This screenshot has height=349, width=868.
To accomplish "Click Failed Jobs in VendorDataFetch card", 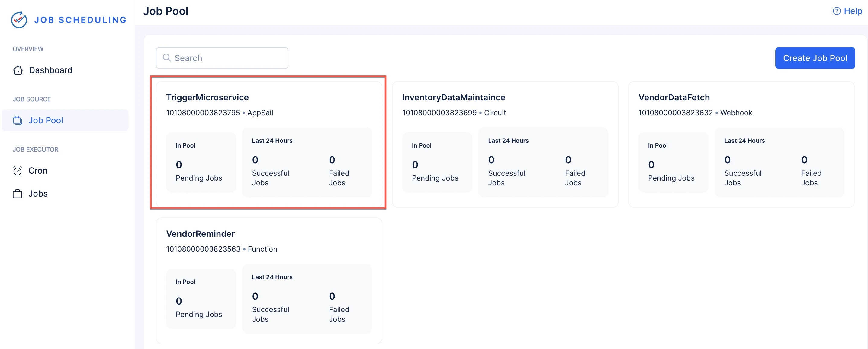I will click(811, 178).
